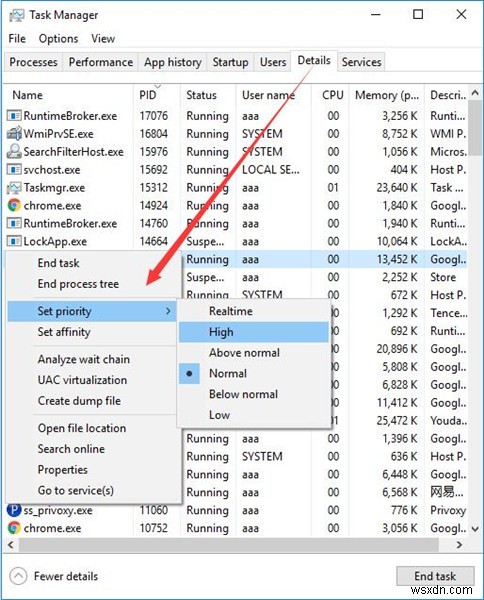Click the horizontal scrollbar thumb

point(228,544)
